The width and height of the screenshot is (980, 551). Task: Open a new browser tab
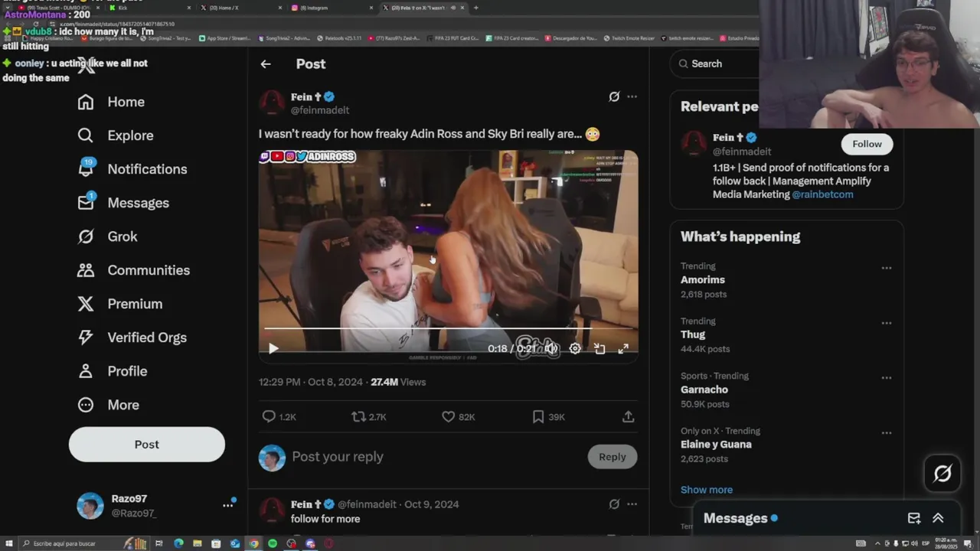[476, 8]
